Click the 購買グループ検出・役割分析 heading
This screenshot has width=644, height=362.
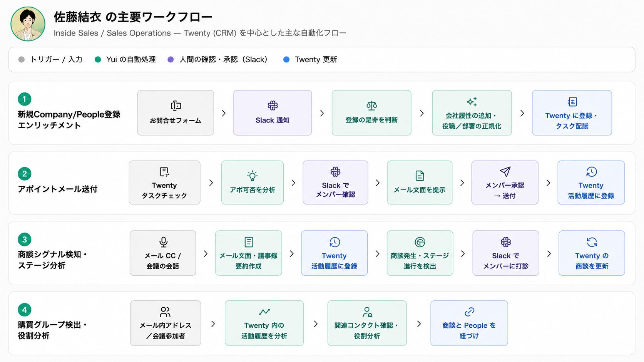pos(53,330)
